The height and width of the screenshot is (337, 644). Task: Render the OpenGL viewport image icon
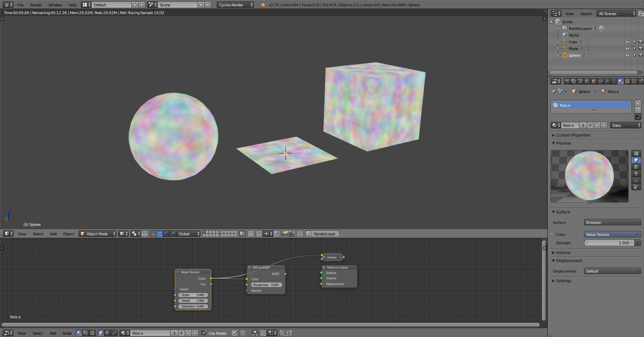click(x=285, y=234)
